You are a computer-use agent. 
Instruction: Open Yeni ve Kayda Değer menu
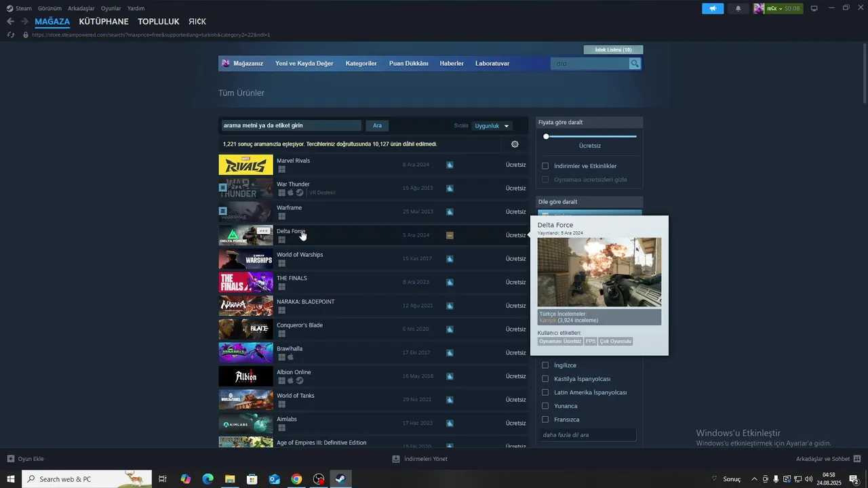[x=304, y=64]
